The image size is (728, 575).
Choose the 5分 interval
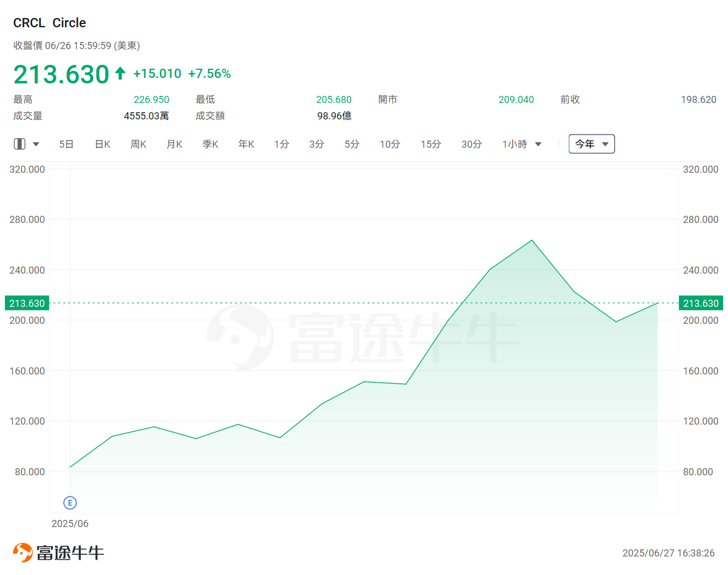point(352,144)
